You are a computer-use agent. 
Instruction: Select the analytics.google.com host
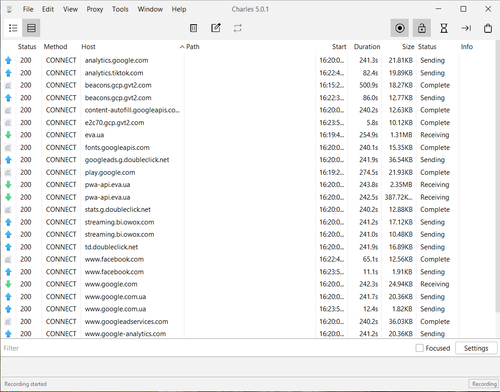(x=116, y=60)
